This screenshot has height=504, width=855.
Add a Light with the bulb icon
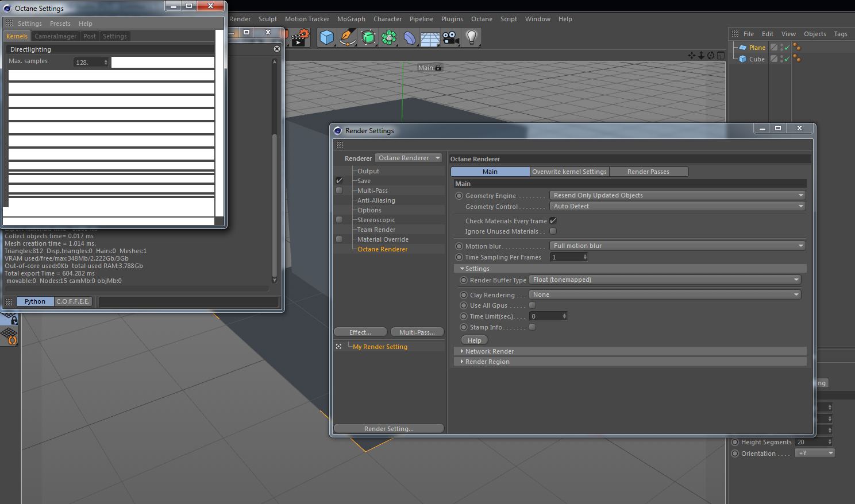pyautogui.click(x=472, y=38)
